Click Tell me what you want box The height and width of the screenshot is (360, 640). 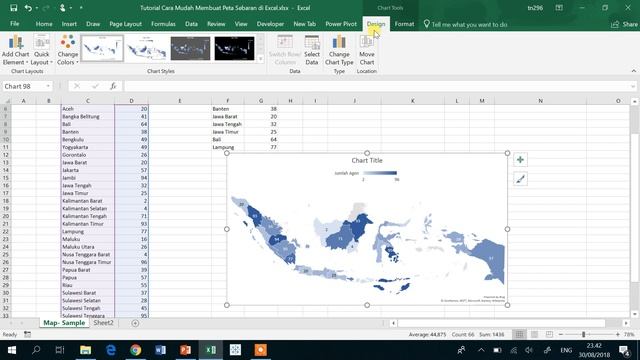469,24
